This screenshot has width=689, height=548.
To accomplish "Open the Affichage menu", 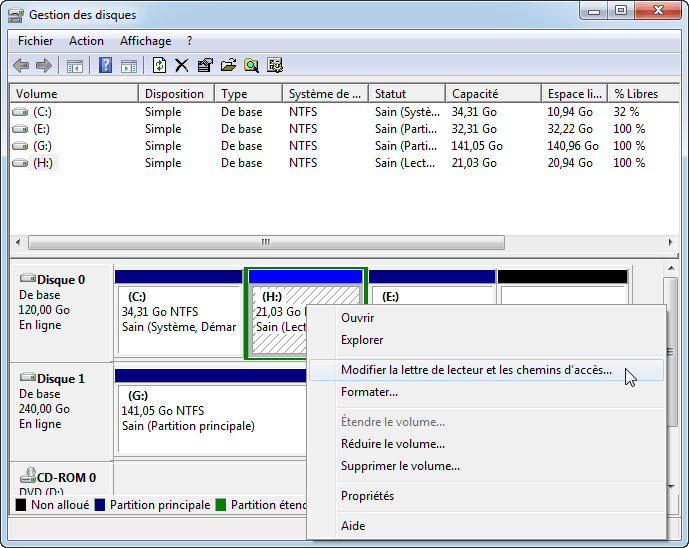I will click(145, 41).
